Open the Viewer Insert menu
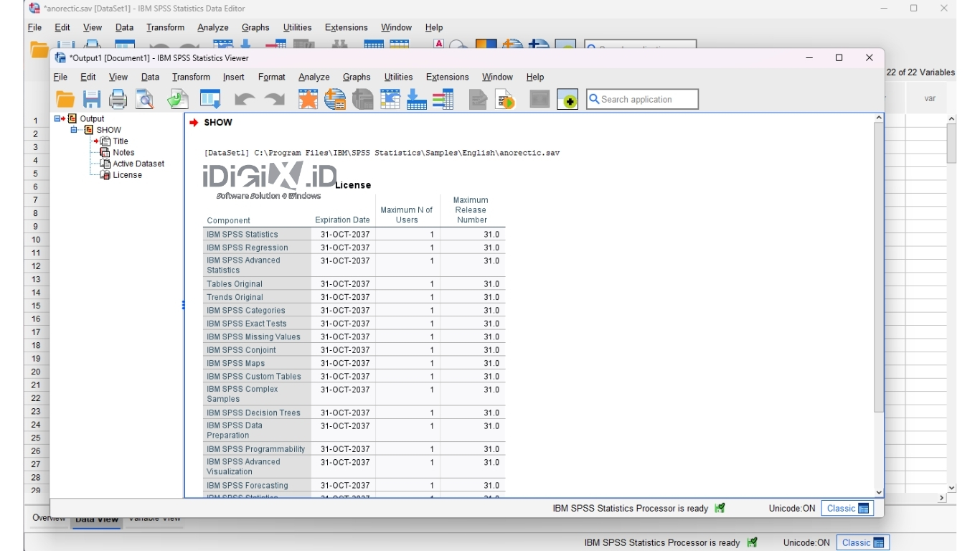Viewport: 980px width, 551px height. pyautogui.click(x=233, y=77)
